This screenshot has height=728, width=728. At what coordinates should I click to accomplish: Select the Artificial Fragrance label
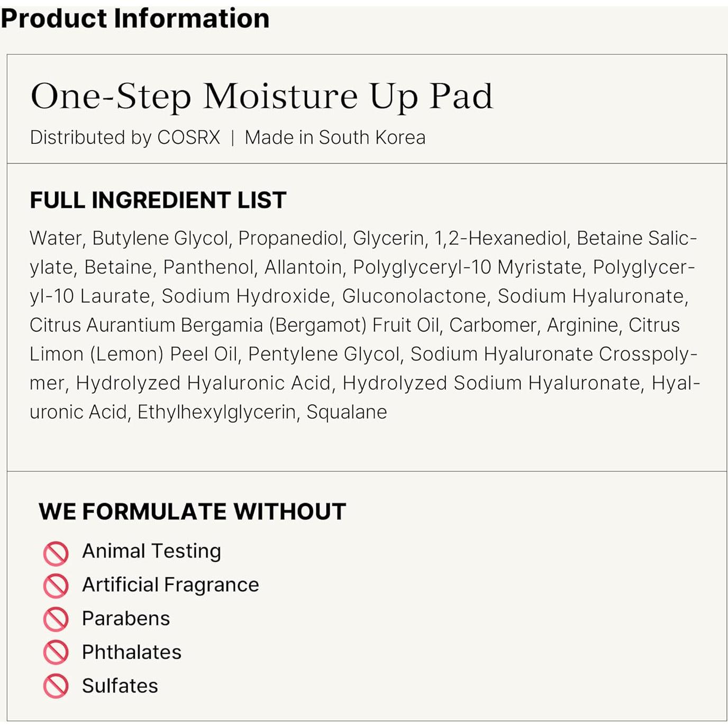[x=170, y=585]
